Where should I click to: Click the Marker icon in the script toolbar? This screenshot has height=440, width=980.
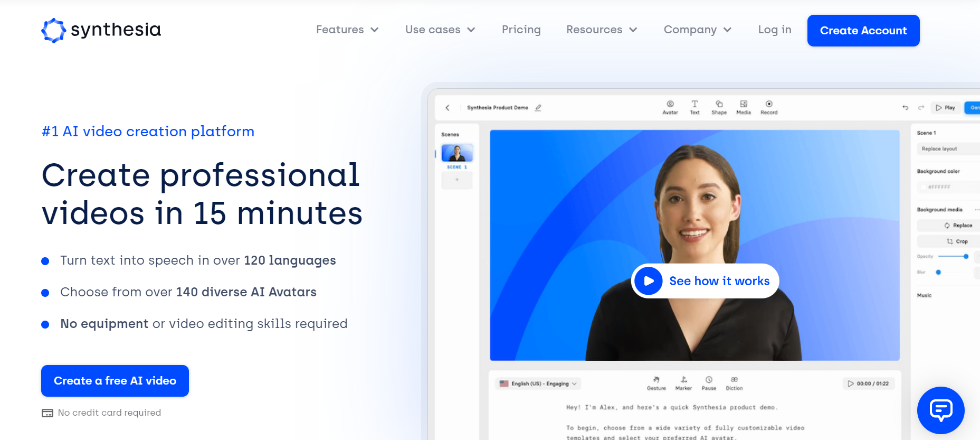[x=683, y=383]
